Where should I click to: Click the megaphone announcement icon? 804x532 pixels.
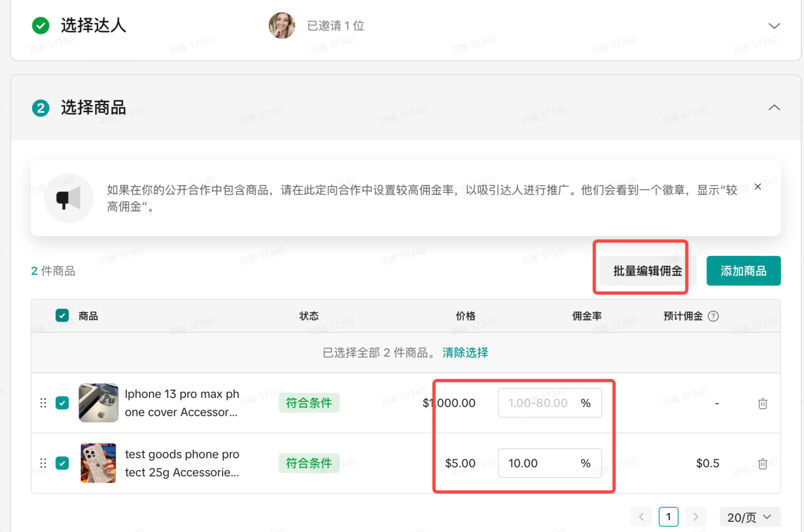[x=68, y=198]
